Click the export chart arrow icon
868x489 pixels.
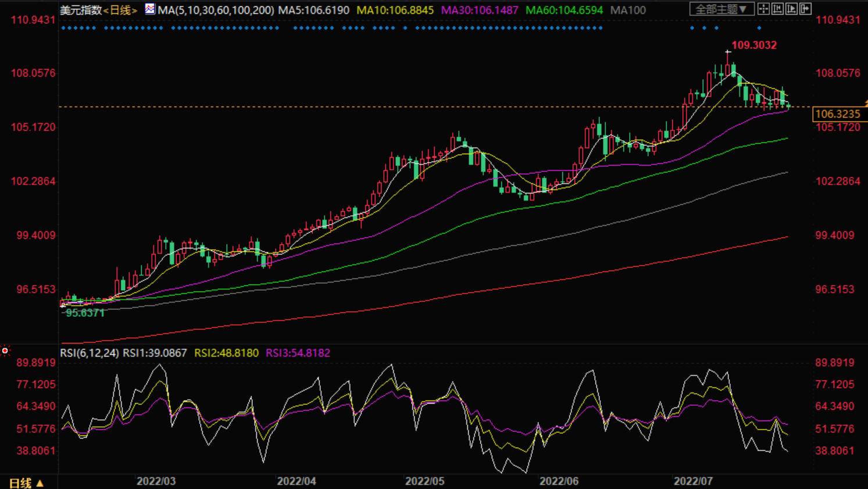[805, 9]
